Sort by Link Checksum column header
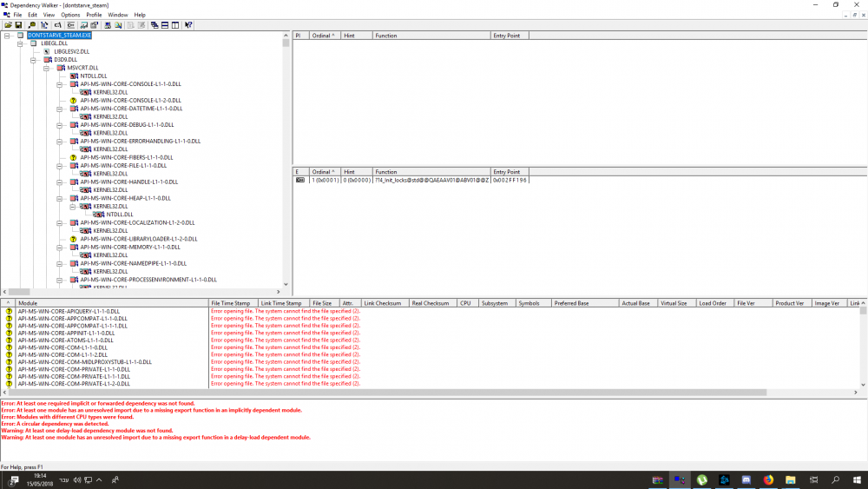 click(385, 303)
